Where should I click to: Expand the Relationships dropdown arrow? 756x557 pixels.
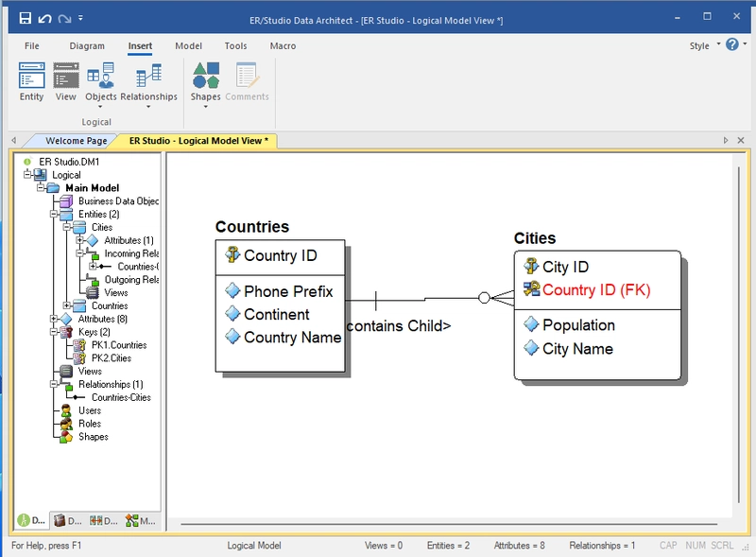pos(148,106)
